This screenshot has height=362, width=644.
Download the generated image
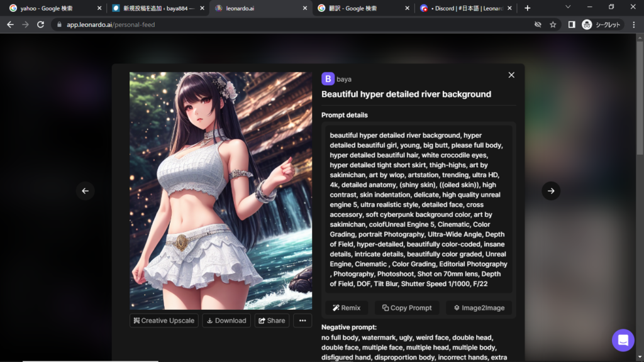[226, 321]
